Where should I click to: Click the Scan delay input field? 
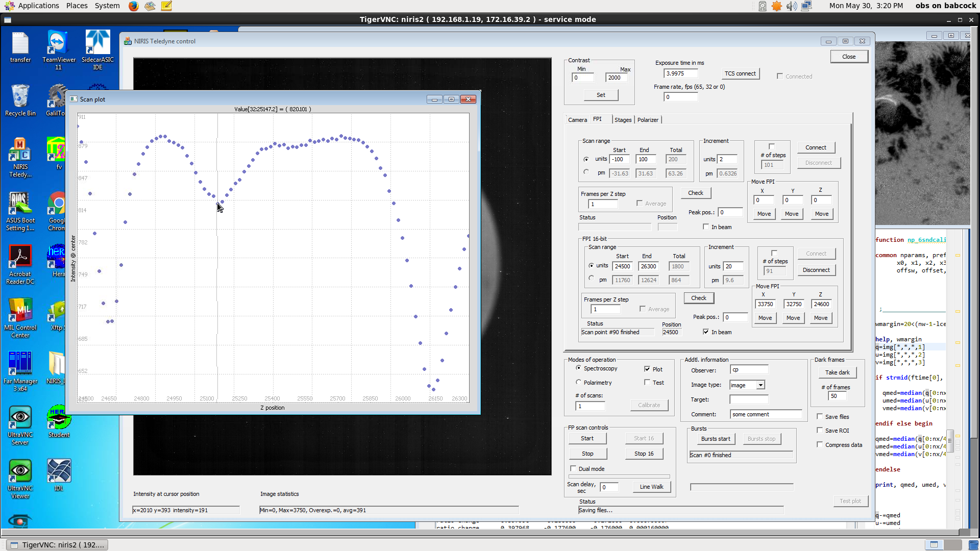pos(609,487)
